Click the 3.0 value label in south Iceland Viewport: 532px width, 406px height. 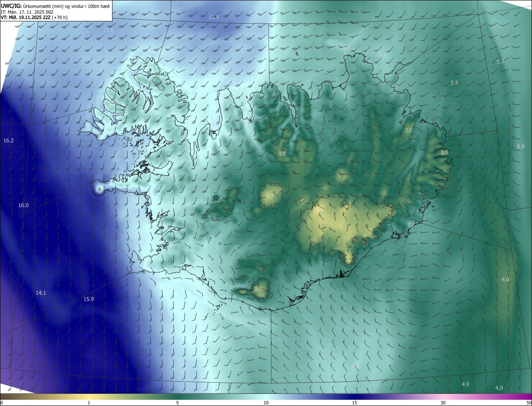point(258,289)
